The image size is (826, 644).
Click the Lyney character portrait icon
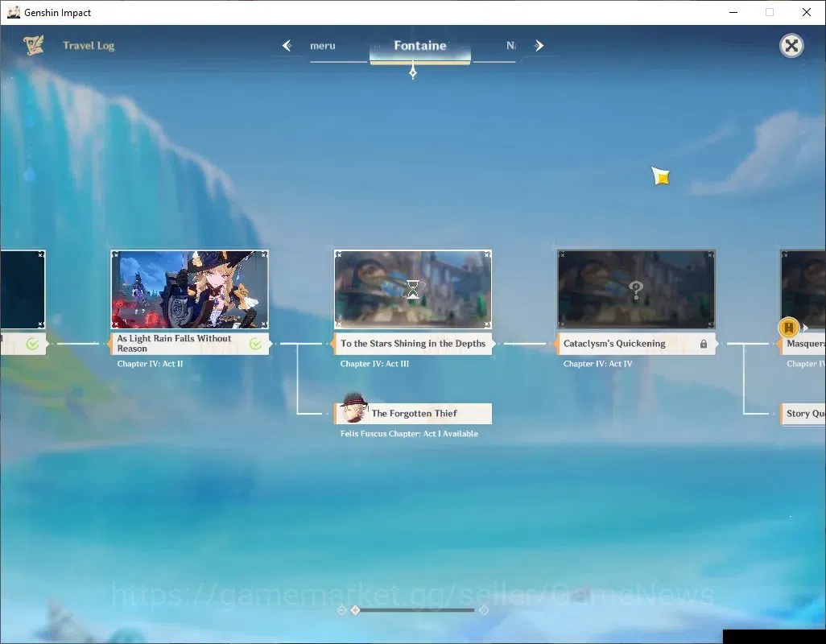pos(353,408)
